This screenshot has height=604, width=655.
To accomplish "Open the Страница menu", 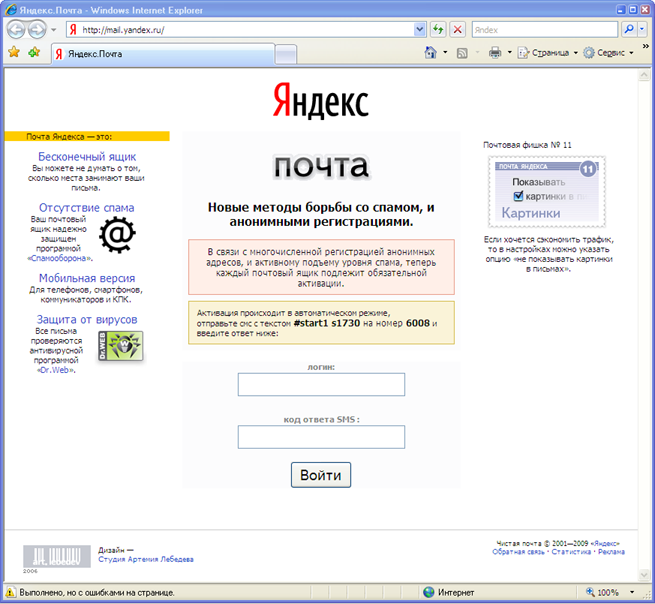I will click(548, 53).
